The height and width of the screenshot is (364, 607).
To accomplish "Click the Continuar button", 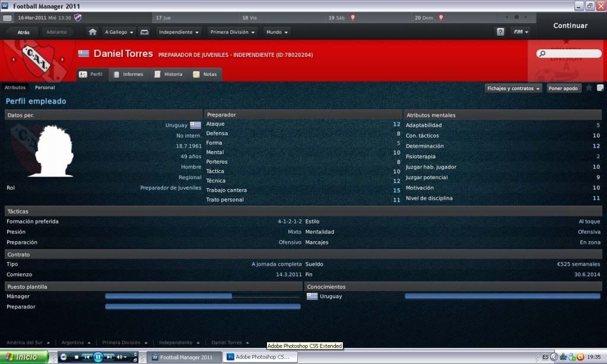I will pos(570,25).
